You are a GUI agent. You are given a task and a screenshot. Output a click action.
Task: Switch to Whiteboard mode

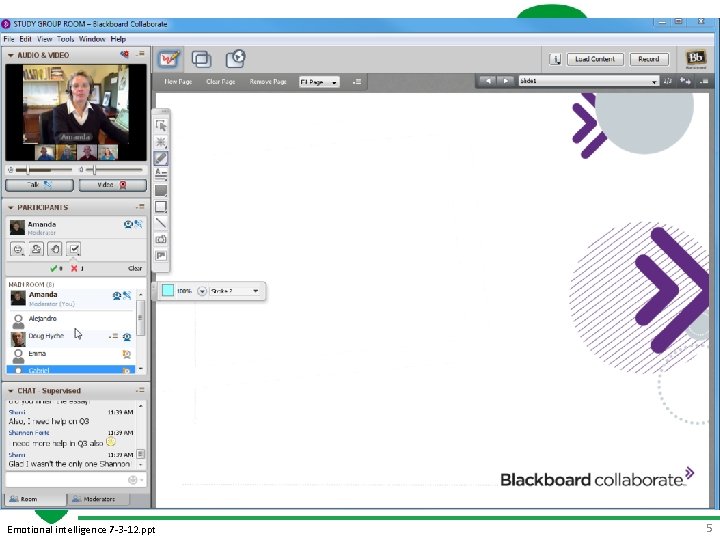coord(169,59)
